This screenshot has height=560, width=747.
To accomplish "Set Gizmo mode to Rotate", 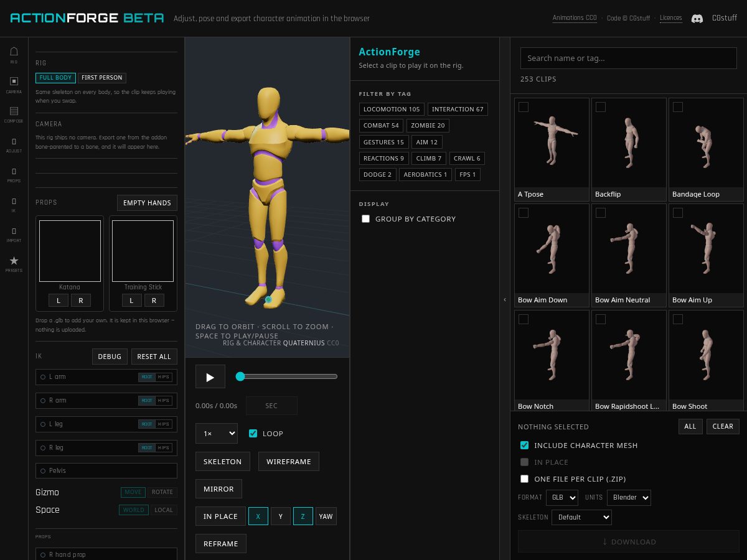I will pyautogui.click(x=162, y=492).
